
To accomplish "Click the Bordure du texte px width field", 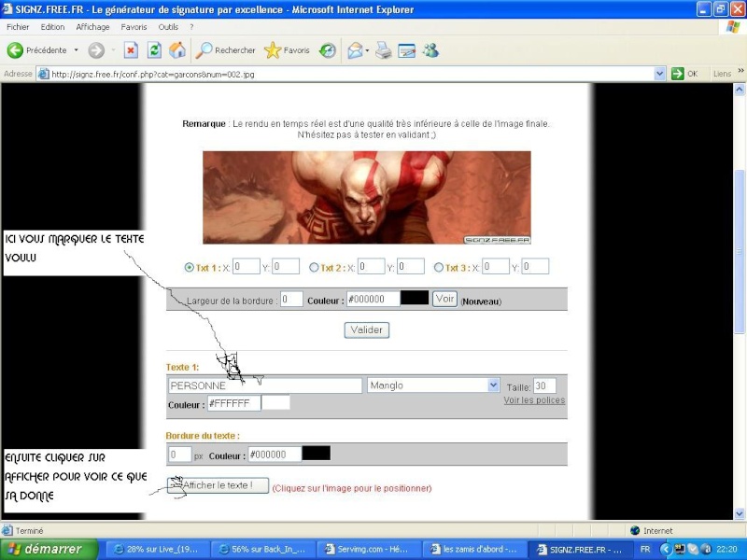I will pos(179,455).
